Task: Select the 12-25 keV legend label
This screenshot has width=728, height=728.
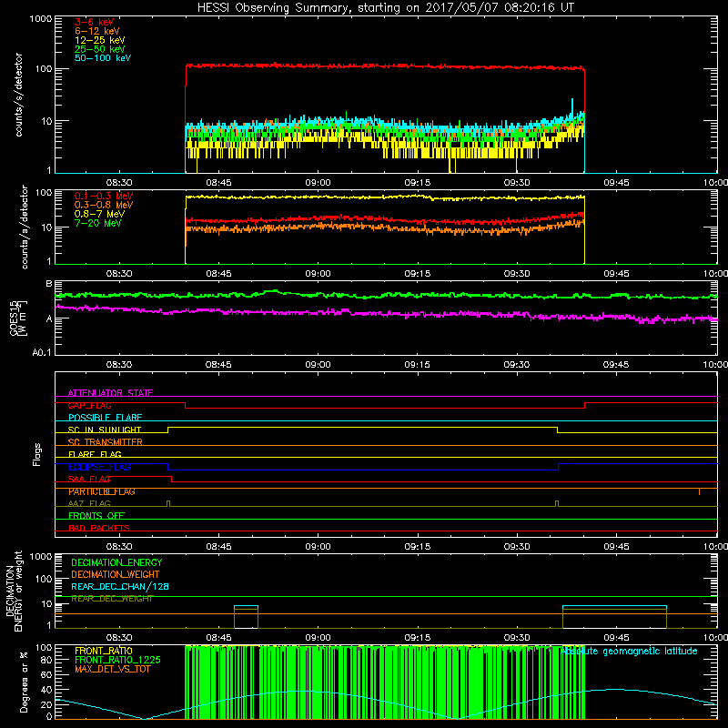Action: click(x=100, y=40)
